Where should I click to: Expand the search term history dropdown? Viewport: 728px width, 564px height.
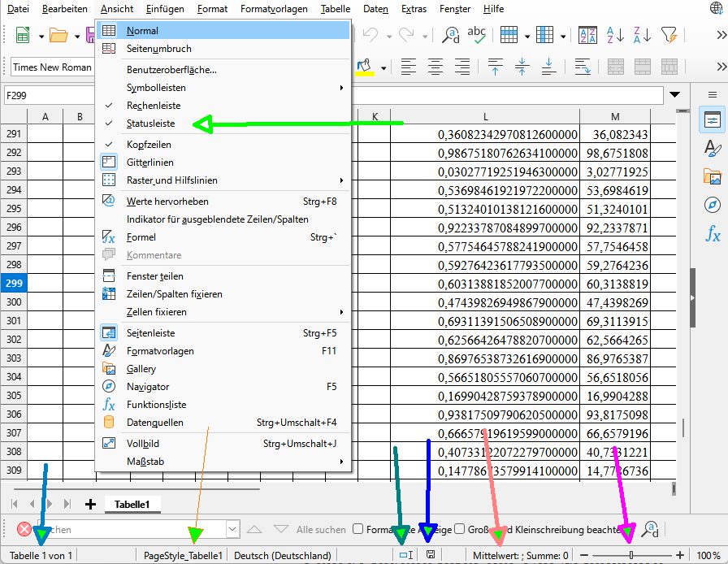(232, 529)
